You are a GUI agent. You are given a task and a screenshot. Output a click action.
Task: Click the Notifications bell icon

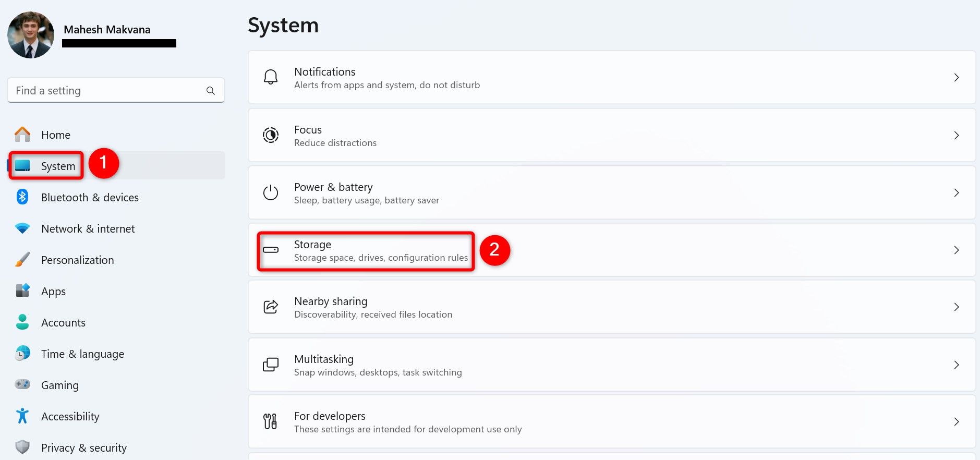[271, 77]
